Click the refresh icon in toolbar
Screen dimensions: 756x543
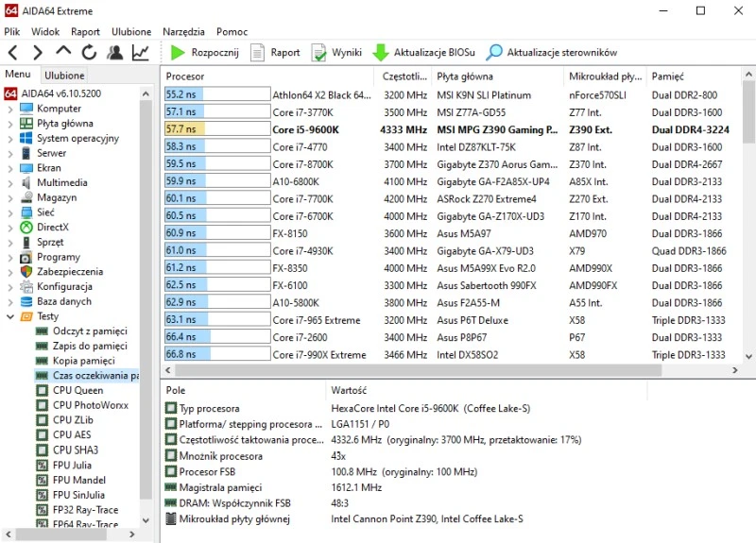tap(89, 52)
